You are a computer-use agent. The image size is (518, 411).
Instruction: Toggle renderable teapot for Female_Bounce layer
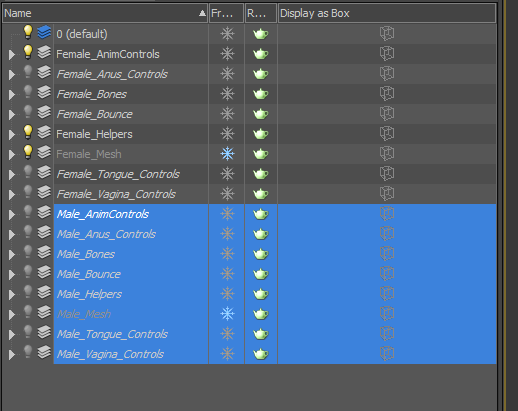tap(261, 114)
